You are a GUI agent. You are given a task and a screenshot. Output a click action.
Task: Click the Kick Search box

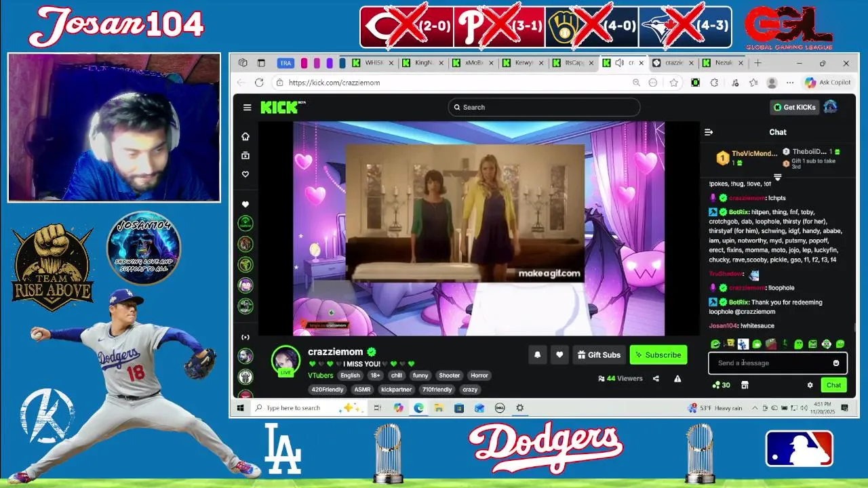tap(544, 107)
